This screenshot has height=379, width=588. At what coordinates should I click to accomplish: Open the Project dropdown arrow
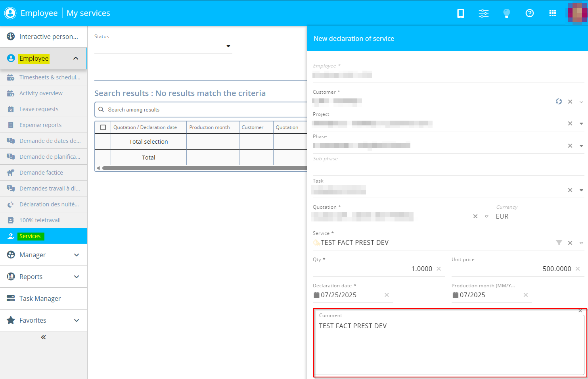coord(581,123)
